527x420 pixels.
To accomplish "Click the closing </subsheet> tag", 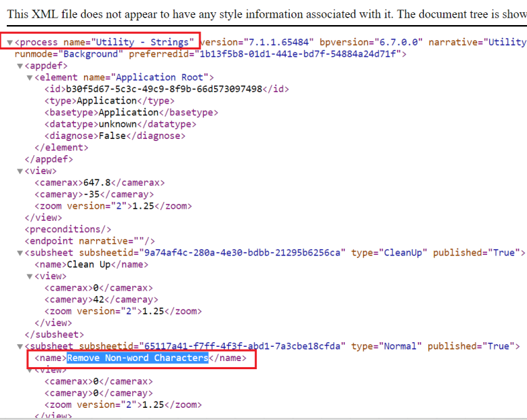I will click(x=54, y=335).
